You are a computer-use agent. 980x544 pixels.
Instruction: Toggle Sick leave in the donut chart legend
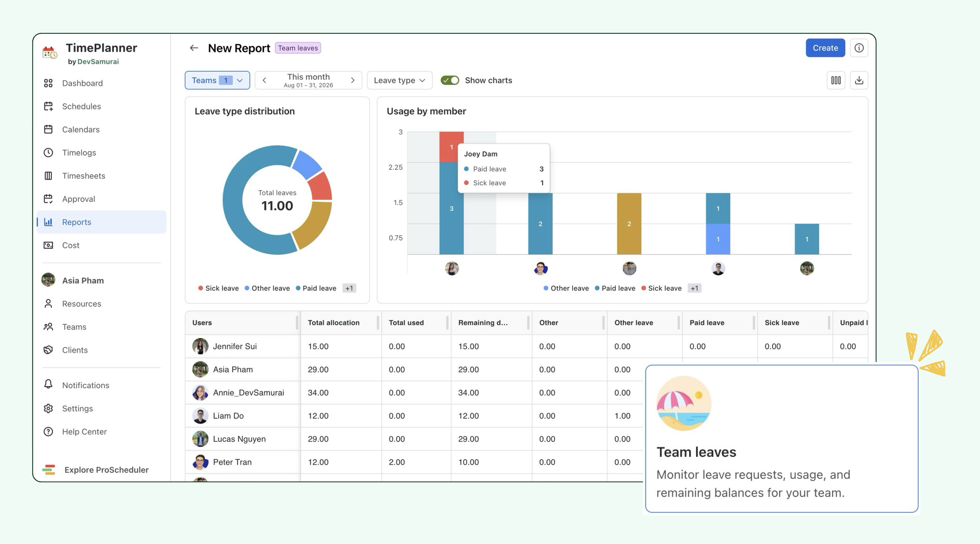click(218, 288)
